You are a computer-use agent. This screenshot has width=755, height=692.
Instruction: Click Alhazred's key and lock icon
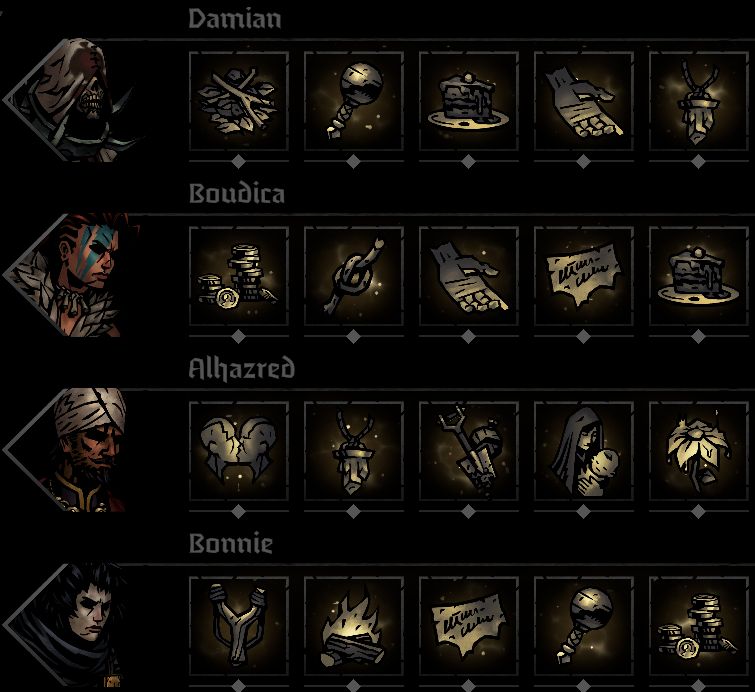tap(469, 451)
